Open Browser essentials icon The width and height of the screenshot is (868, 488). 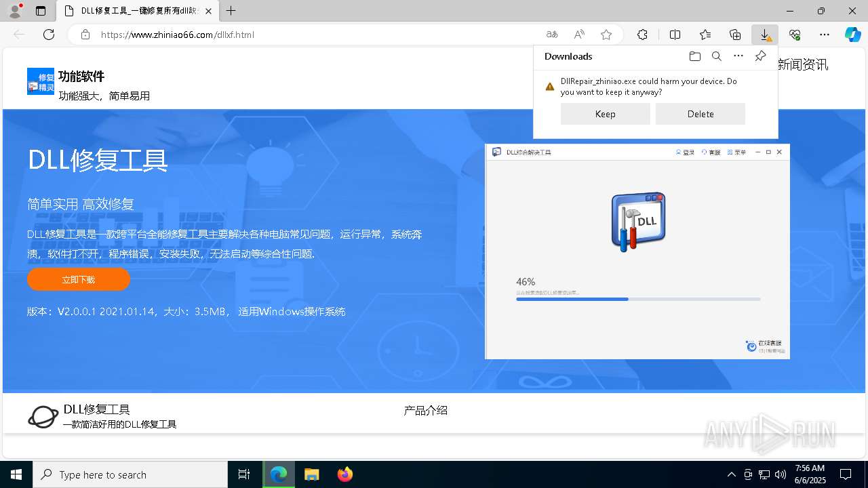coord(795,35)
